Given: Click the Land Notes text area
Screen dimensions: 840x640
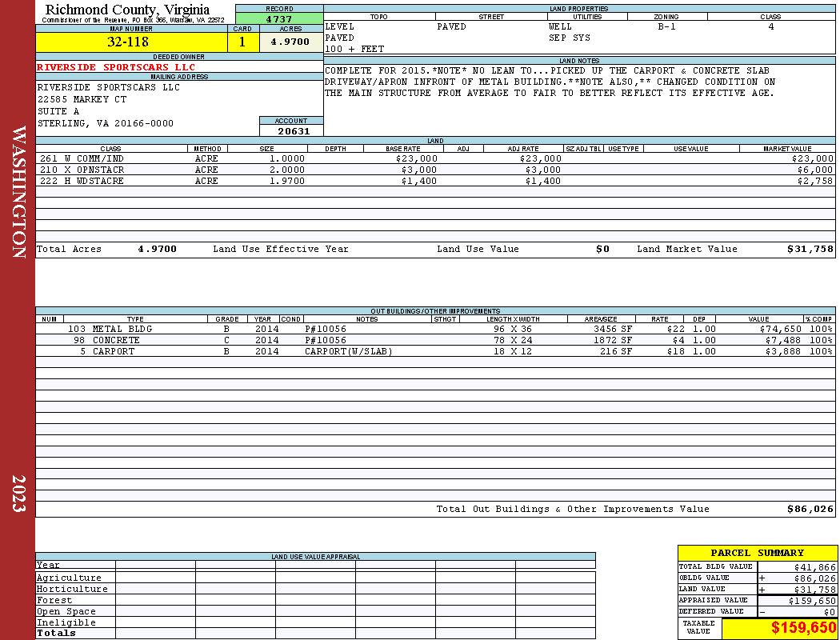Looking at the screenshot, I should tap(579, 100).
